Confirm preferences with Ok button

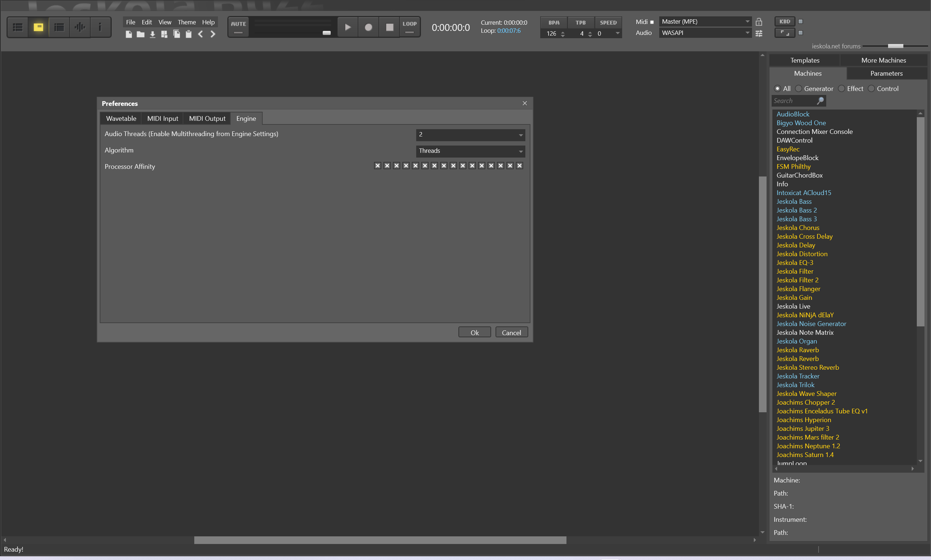[474, 333]
